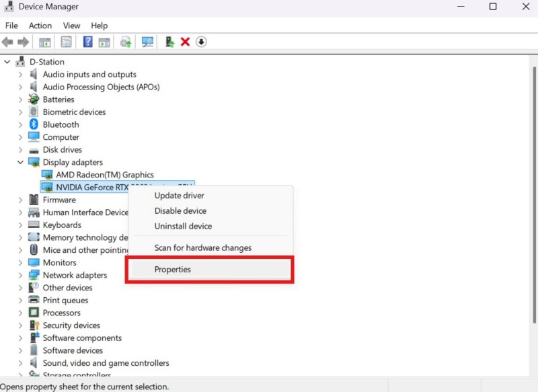The height and width of the screenshot is (392, 538).
Task: Collapse the Display adapters category
Action: tap(21, 162)
